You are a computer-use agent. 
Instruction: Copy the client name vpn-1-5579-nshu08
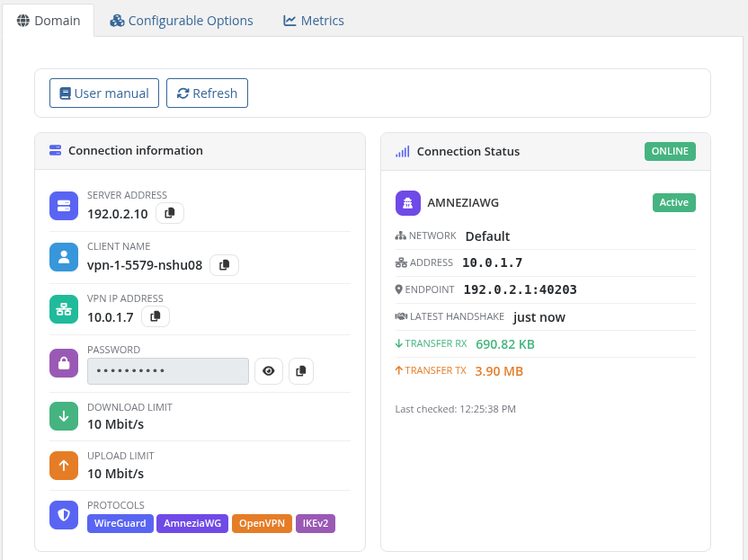(224, 265)
